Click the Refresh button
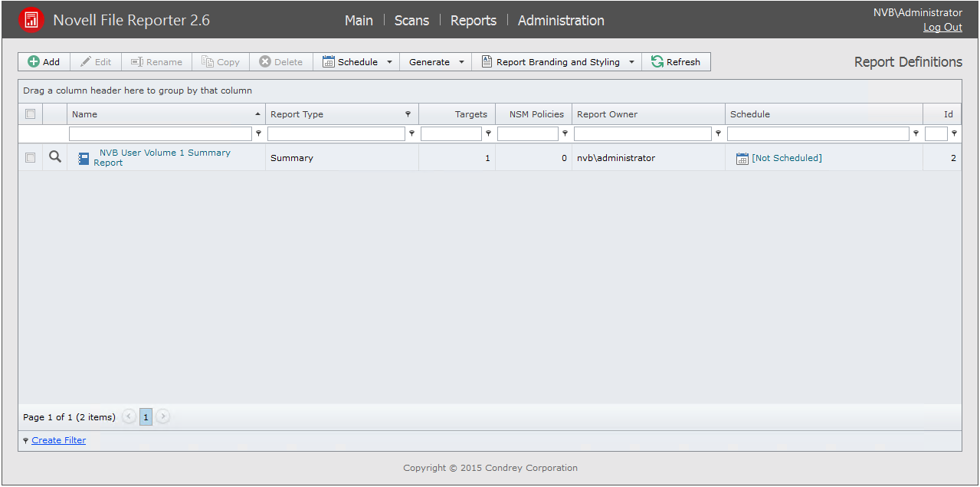 click(x=676, y=62)
